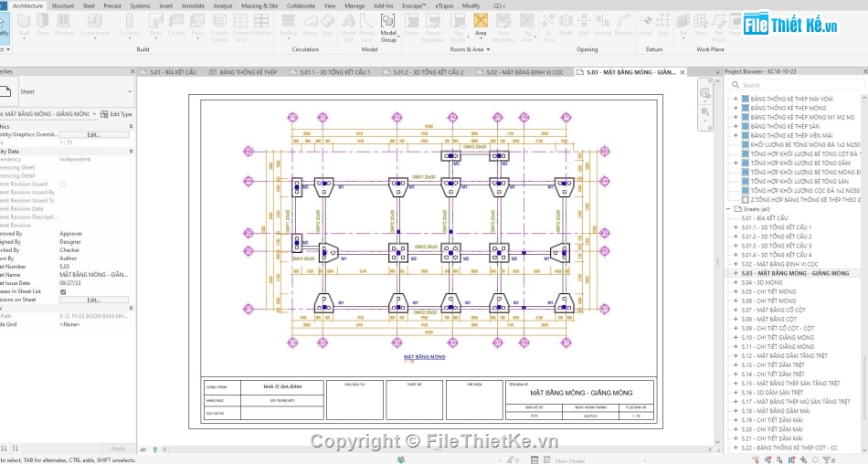Screen dimensions: 868x464
Task: Click the Sheet Number value S.03
Action: pos(94,267)
